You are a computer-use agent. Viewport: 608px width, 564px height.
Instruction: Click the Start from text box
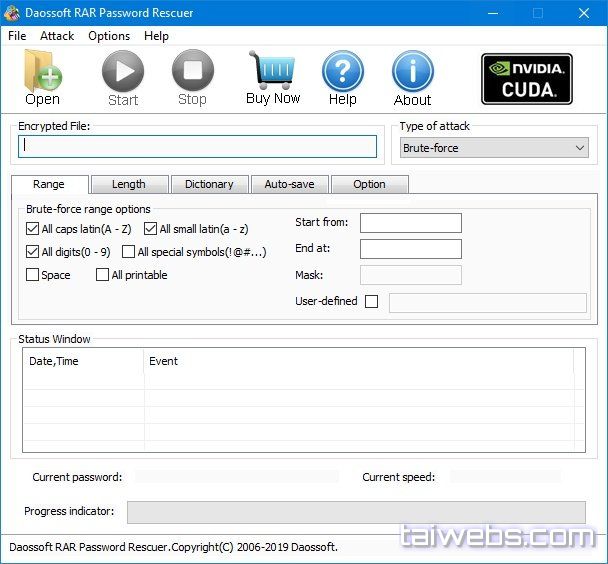coord(410,223)
